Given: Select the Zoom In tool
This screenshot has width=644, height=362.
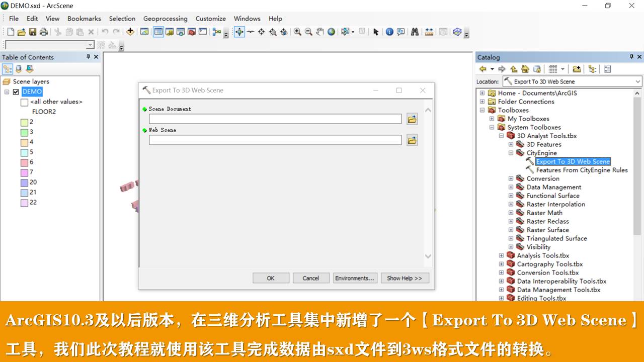Looking at the screenshot, I should pos(297,32).
